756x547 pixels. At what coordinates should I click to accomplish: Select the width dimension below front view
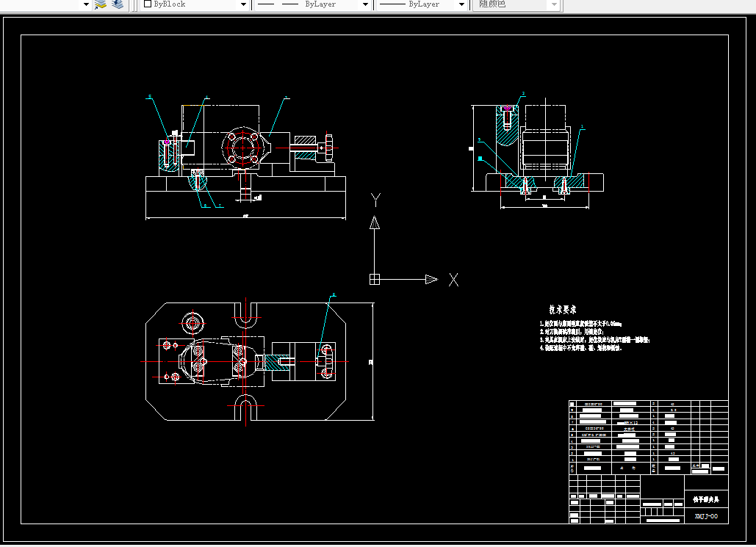246,217
